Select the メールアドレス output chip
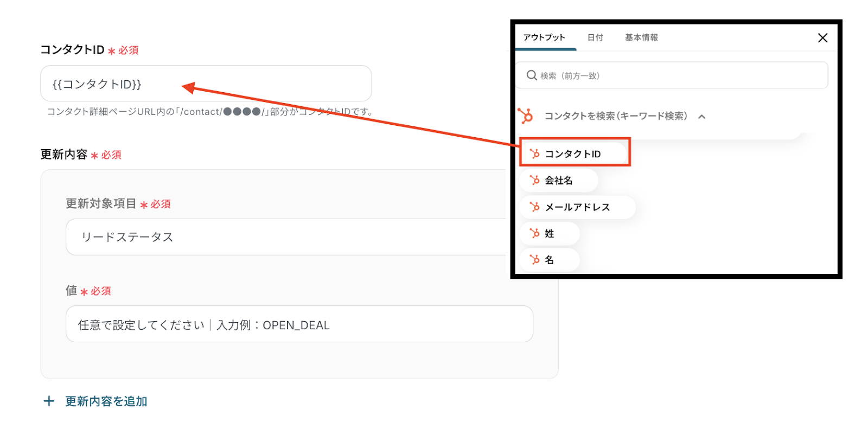868x435 pixels. 577,207
